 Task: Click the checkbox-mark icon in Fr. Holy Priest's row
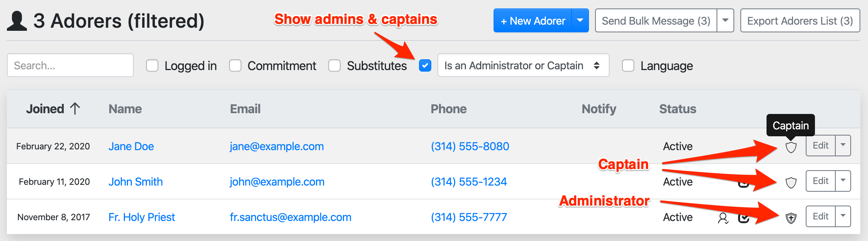point(744,218)
